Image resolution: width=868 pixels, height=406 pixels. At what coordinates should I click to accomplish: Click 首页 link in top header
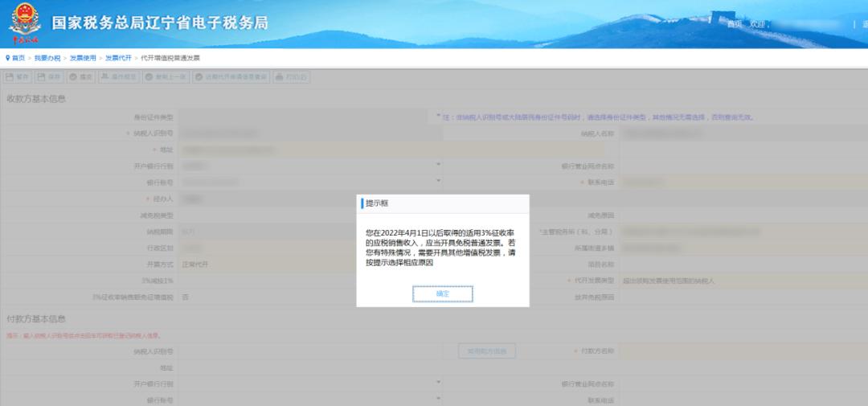[734, 24]
